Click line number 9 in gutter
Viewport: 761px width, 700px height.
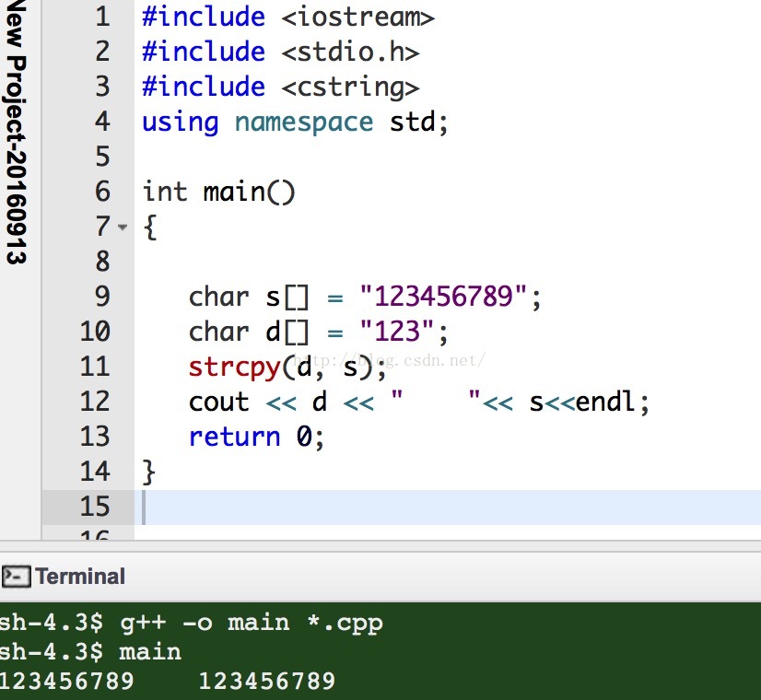[x=102, y=296]
